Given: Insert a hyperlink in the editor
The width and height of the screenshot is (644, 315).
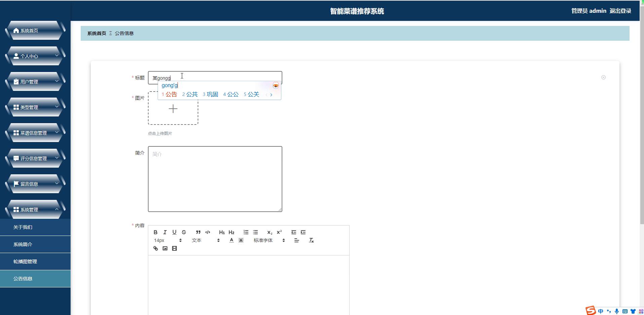Looking at the screenshot, I should coord(156,248).
